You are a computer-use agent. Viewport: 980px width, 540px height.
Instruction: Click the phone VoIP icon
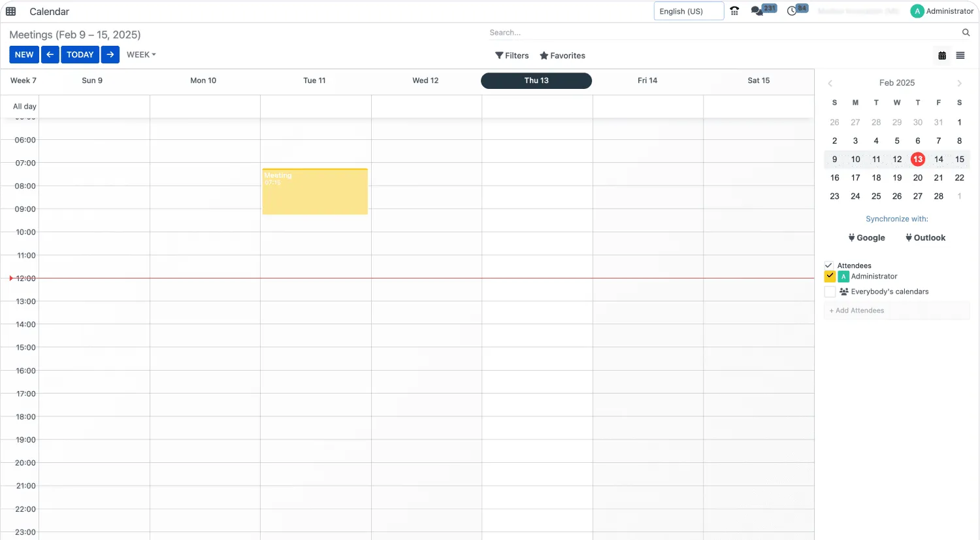click(x=734, y=11)
